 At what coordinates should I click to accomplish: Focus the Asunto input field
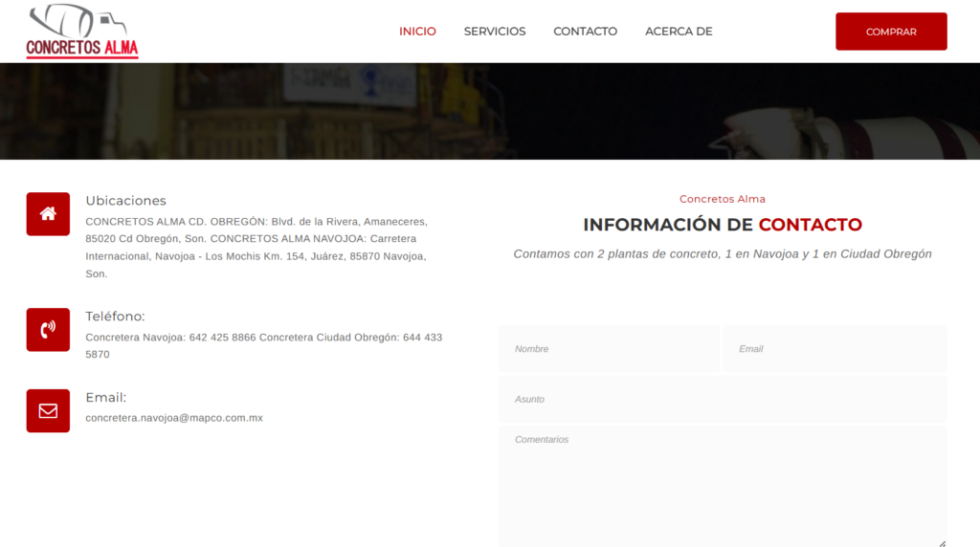724,399
